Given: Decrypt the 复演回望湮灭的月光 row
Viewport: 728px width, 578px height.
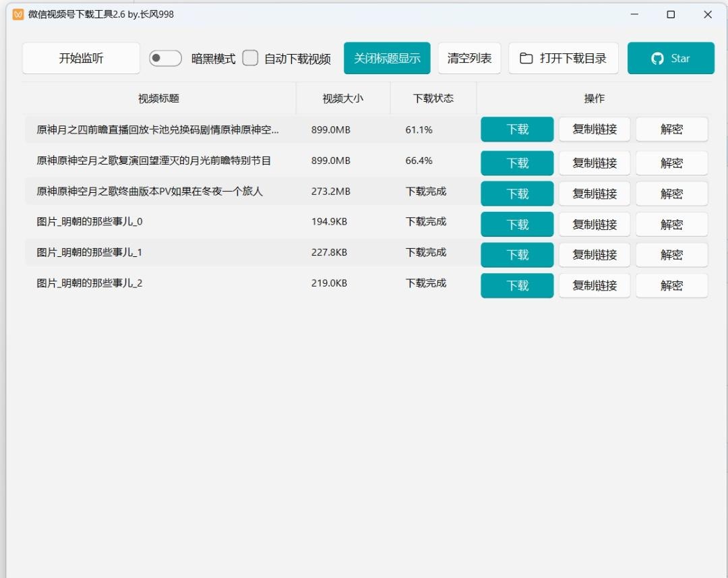Looking at the screenshot, I should tap(671, 163).
